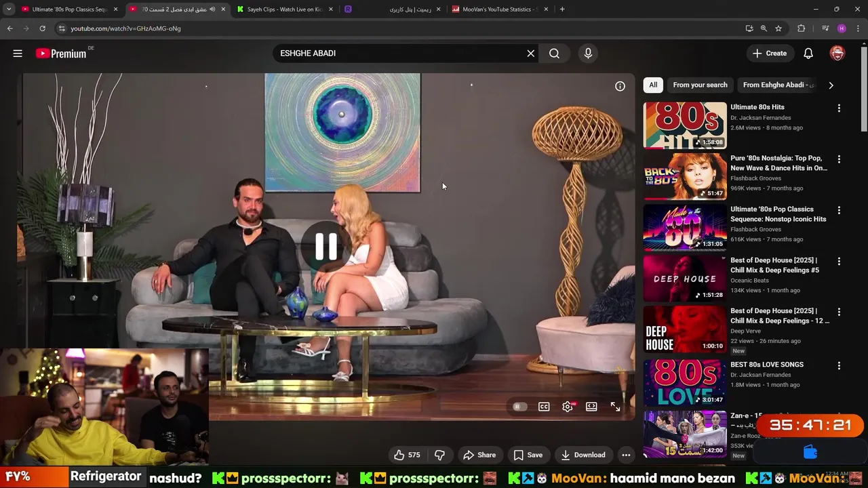Open the browser extensions puzzle icon
This screenshot has width=868, height=488.
point(802,28)
